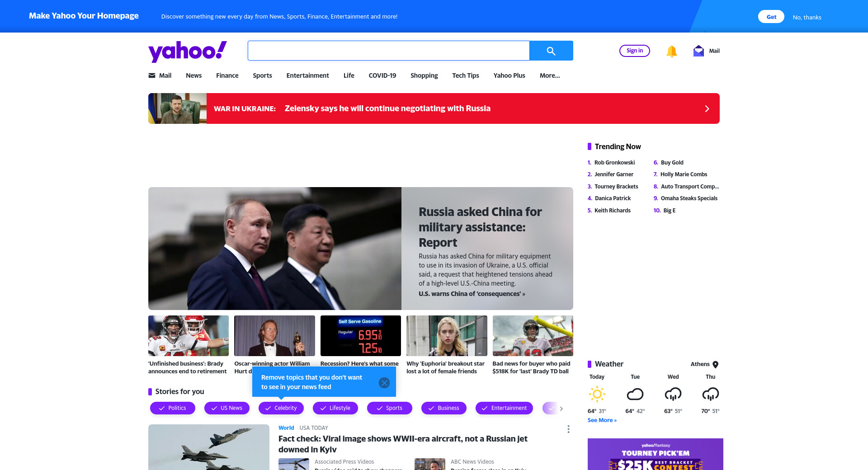This screenshot has height=470, width=868.
Task: Show more topic chips with right arrow
Action: pyautogui.click(x=561, y=409)
